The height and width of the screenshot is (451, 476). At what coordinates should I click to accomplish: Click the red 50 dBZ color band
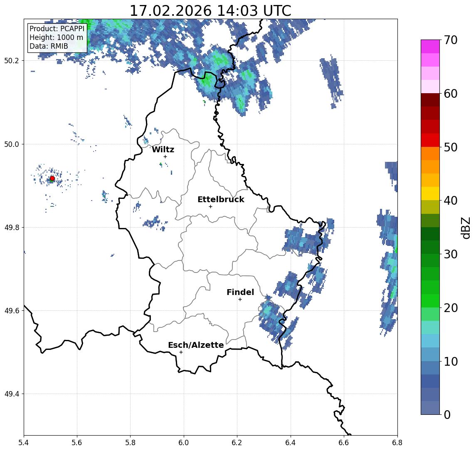pos(430,140)
